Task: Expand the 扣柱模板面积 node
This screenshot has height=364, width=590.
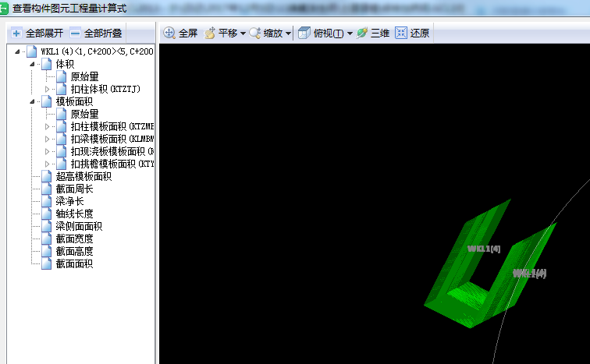Action: pos(47,126)
